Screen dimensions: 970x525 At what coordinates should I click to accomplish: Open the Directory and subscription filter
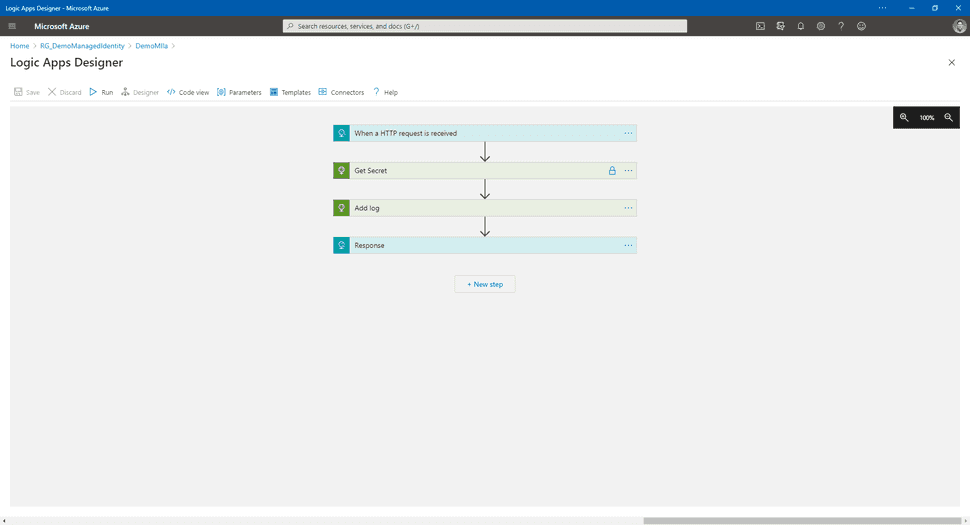point(781,26)
